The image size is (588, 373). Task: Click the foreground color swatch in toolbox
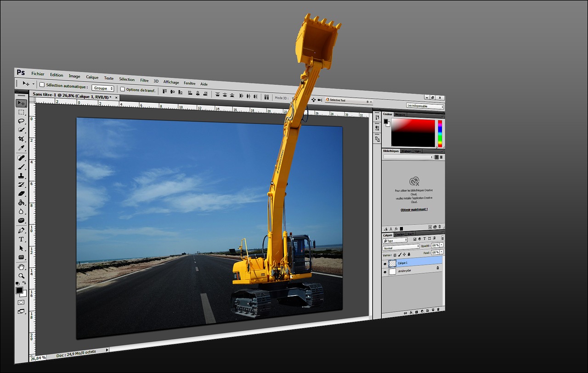tap(19, 291)
